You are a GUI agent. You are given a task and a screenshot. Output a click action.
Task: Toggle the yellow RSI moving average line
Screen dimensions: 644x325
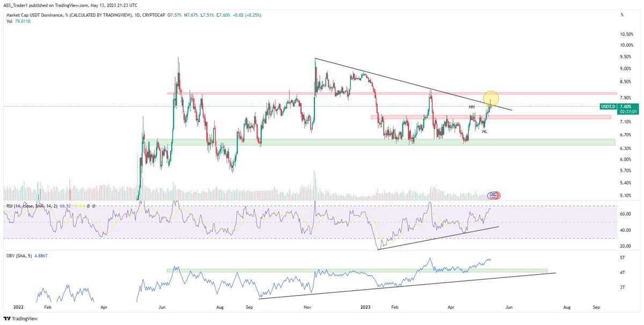[78, 205]
